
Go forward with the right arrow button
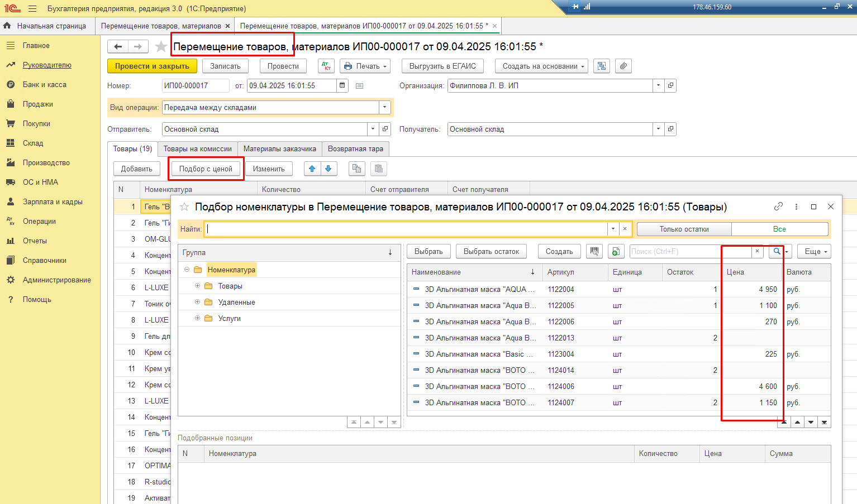coord(138,46)
